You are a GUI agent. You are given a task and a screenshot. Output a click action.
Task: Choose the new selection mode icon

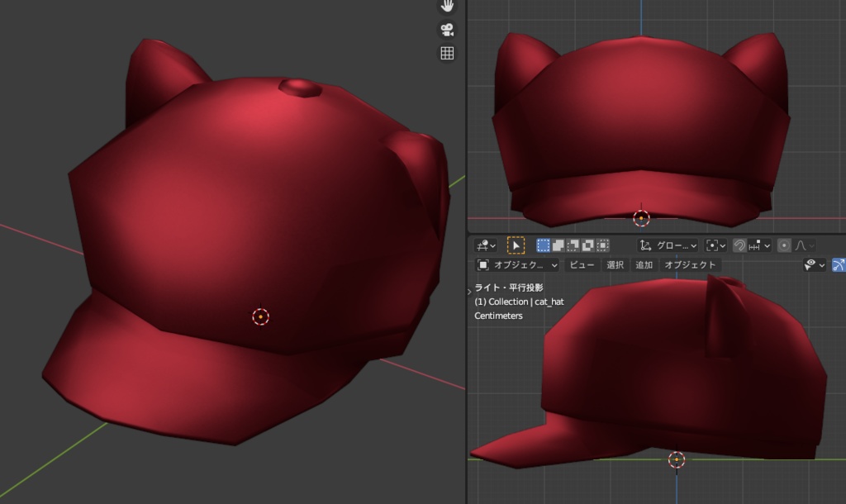point(543,245)
